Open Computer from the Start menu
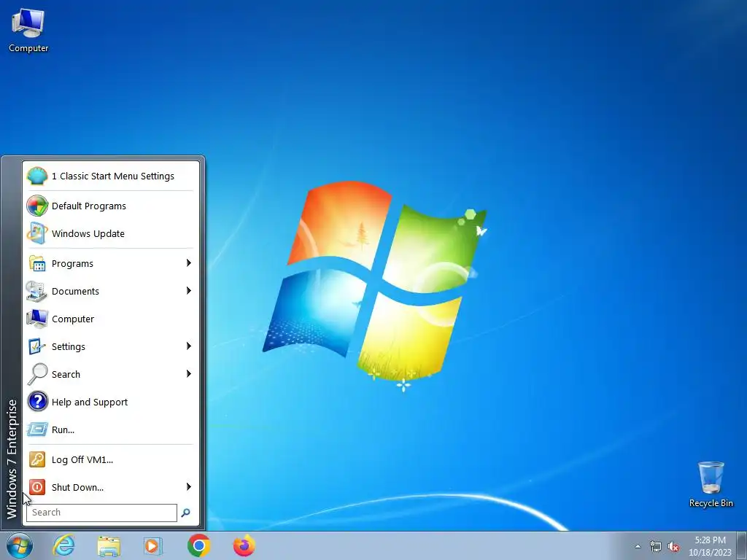The height and width of the screenshot is (560, 747). (111, 319)
